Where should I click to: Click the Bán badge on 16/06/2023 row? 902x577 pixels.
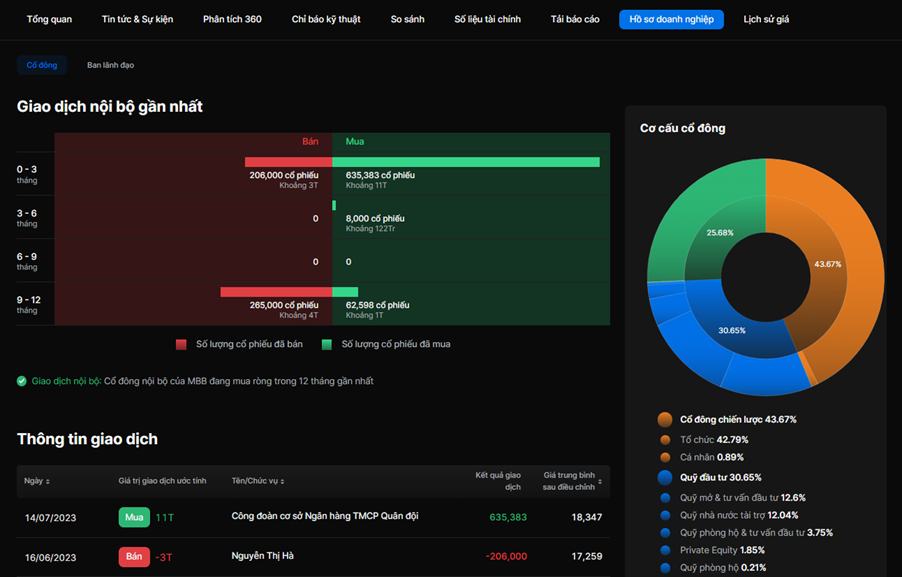[x=134, y=557]
